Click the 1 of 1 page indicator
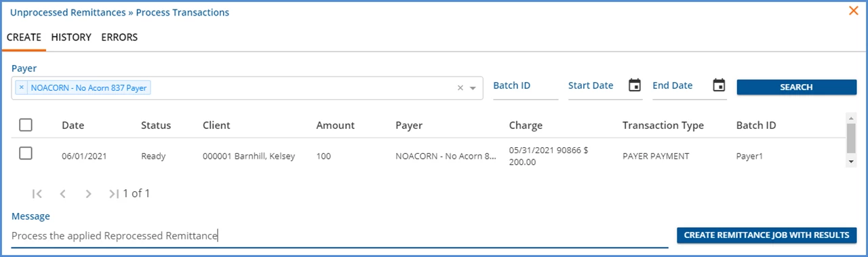868x257 pixels. pos(136,193)
